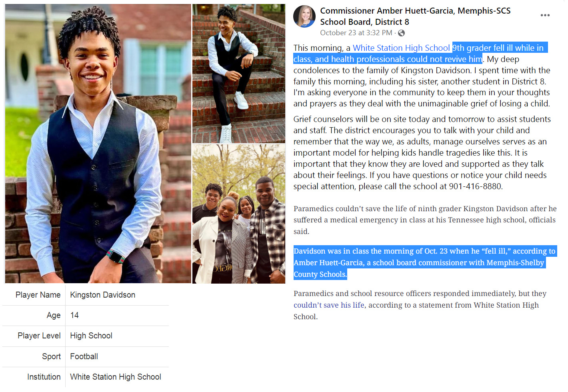Click the Institution value White Station High School

(116, 377)
